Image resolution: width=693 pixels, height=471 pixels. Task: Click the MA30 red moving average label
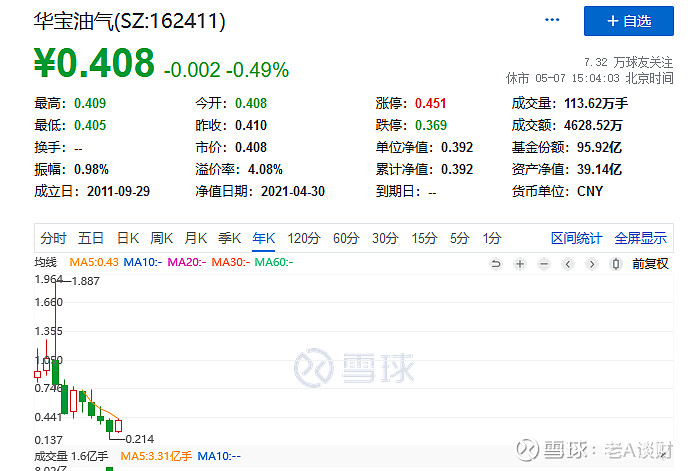point(230,262)
